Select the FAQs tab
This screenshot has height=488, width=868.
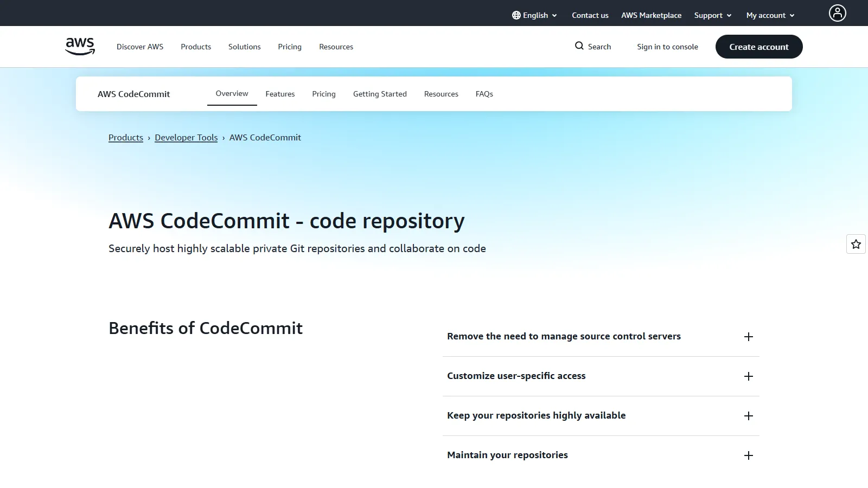pos(484,93)
